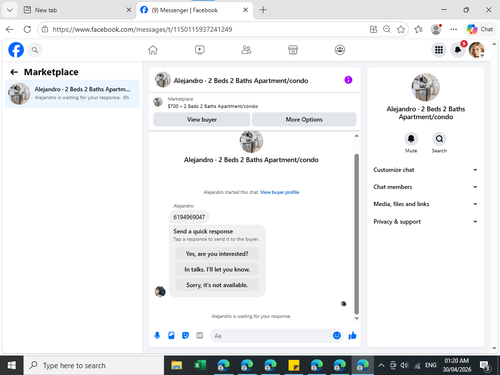Click the browser address bar URL

[142, 29]
